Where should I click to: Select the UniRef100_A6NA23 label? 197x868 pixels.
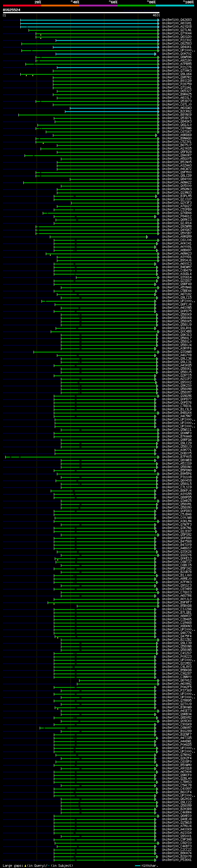(177, 253)
